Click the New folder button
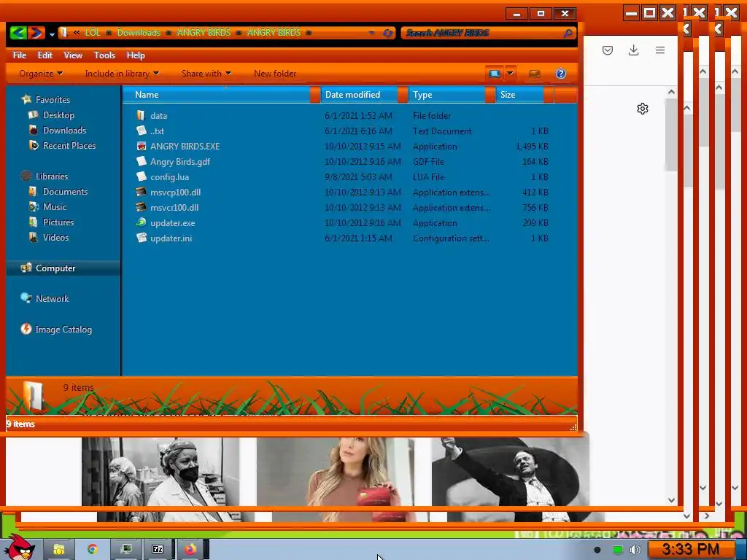 click(275, 74)
